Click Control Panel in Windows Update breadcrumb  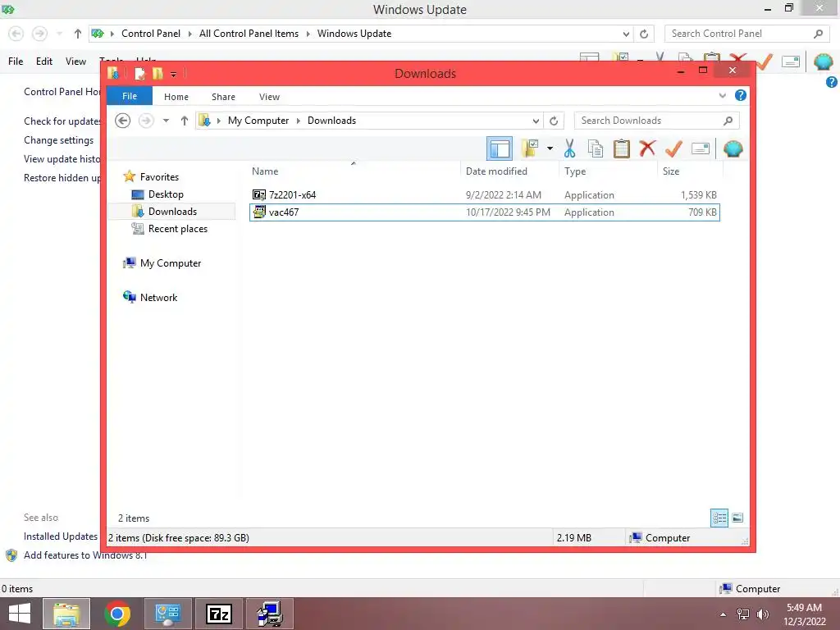[x=151, y=33]
